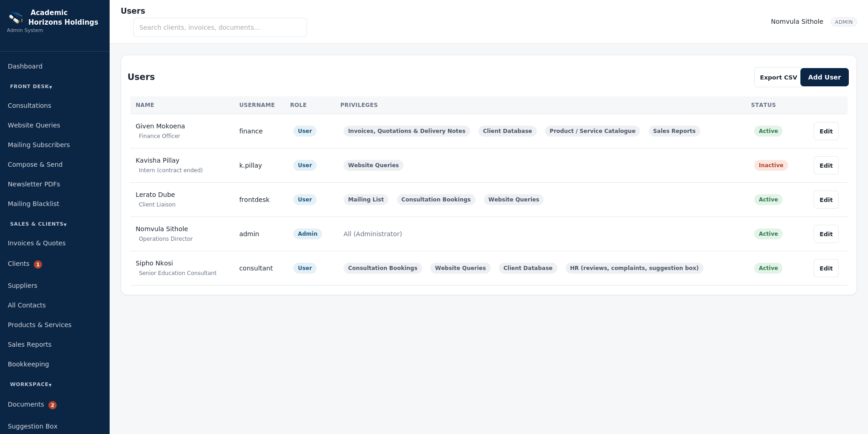Click the HR (reviews, complaints, suggestion box) tag
868x434 pixels.
[634, 268]
